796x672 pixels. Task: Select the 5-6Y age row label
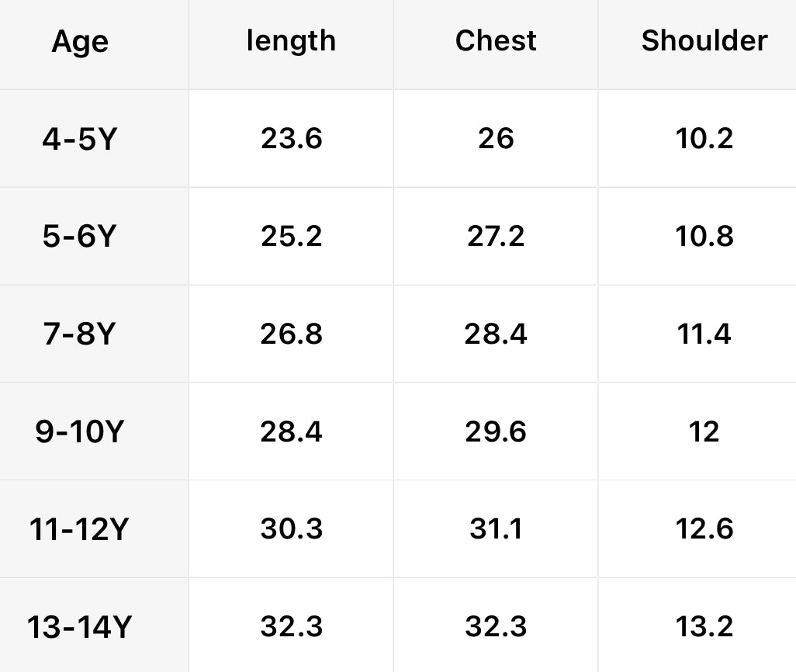coord(79,237)
